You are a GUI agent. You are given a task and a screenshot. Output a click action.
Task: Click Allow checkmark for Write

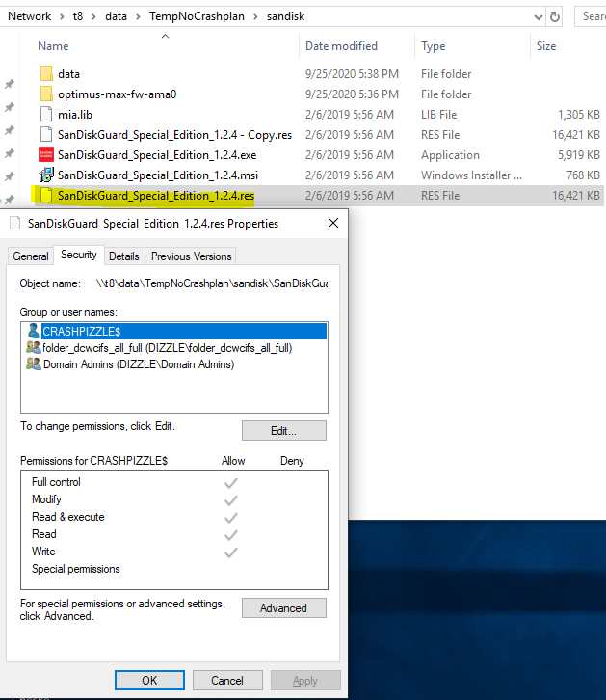pos(231,552)
